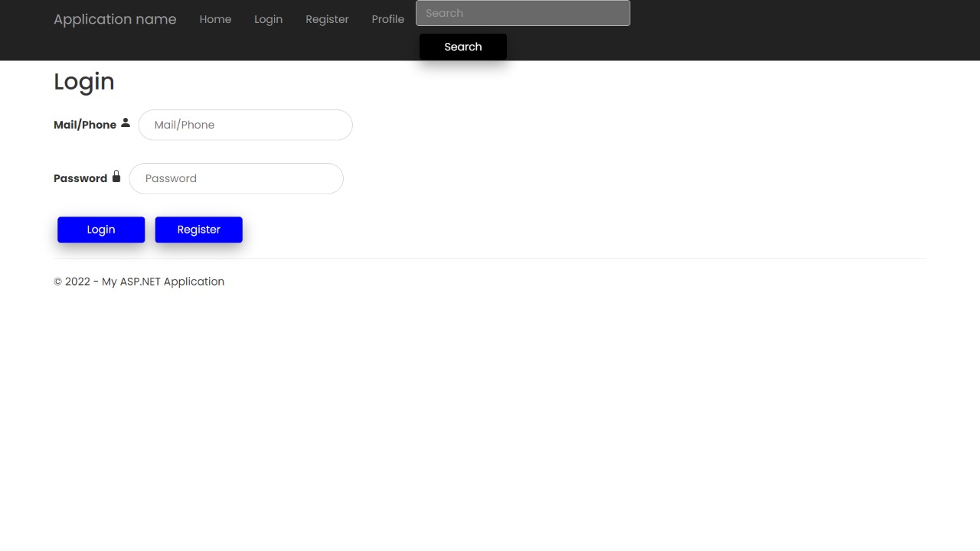This screenshot has height=551, width=980.
Task: Click the padlock icon beside Password
Action: 116,177
